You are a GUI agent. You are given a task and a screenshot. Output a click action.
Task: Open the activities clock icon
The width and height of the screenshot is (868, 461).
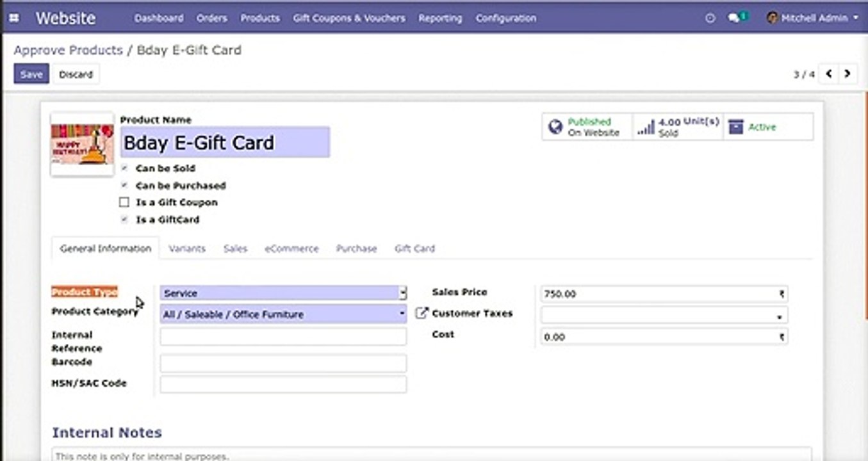(x=710, y=19)
